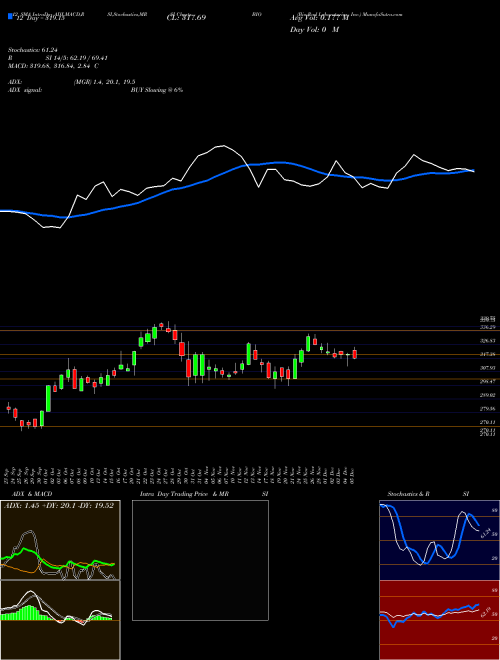The height and width of the screenshot is (660, 500).
Task: Click the CL: 317.69 closing price text
Action: (x=186, y=18)
